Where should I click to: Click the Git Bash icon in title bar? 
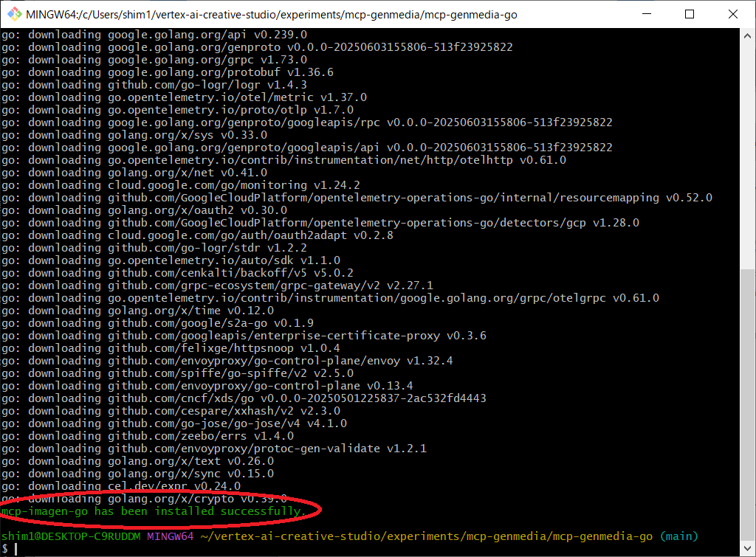pos(13,14)
